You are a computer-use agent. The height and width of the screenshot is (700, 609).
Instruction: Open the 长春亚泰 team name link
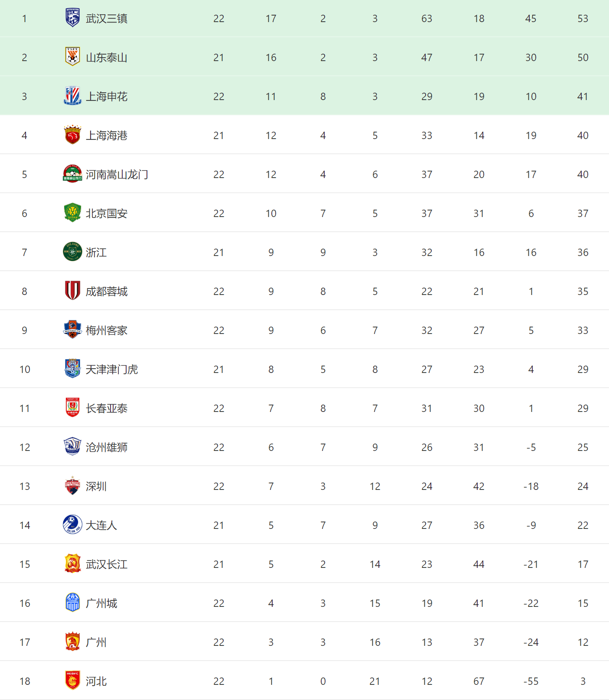(x=107, y=408)
